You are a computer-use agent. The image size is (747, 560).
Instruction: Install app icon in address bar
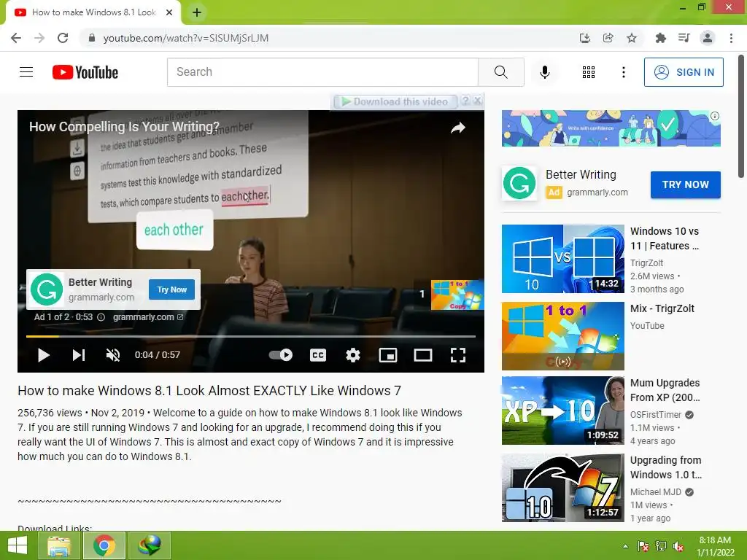click(584, 38)
